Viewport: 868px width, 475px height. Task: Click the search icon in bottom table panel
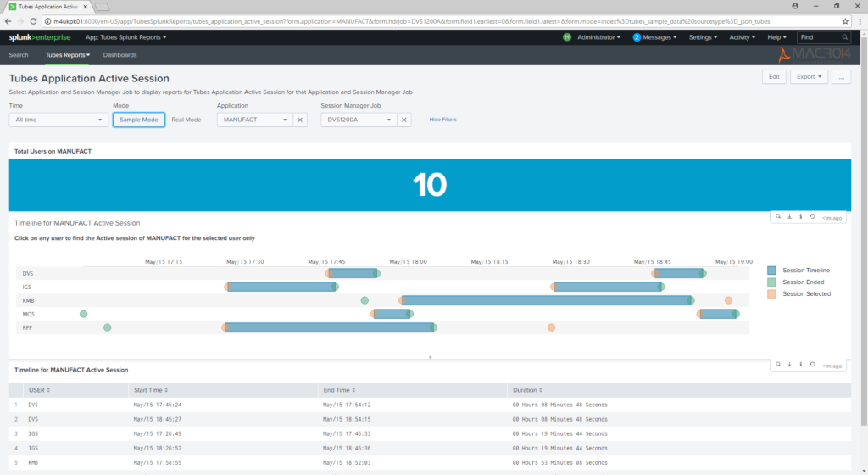pos(779,365)
